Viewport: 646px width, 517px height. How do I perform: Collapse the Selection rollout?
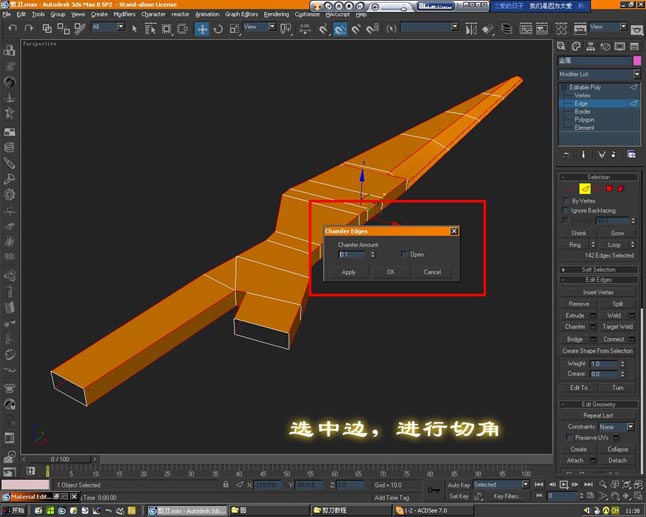coord(599,177)
